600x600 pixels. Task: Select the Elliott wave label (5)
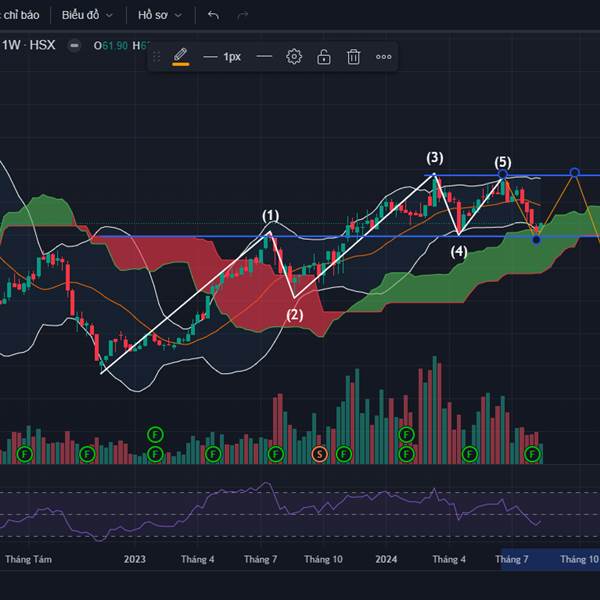click(x=502, y=162)
